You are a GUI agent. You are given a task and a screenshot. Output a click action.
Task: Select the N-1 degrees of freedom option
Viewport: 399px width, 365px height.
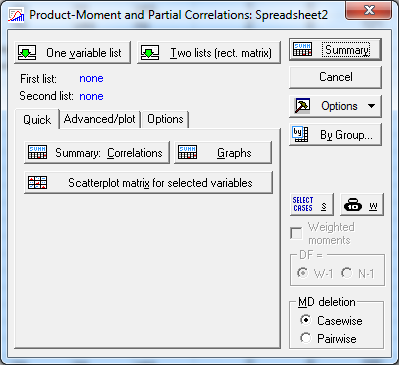347,273
